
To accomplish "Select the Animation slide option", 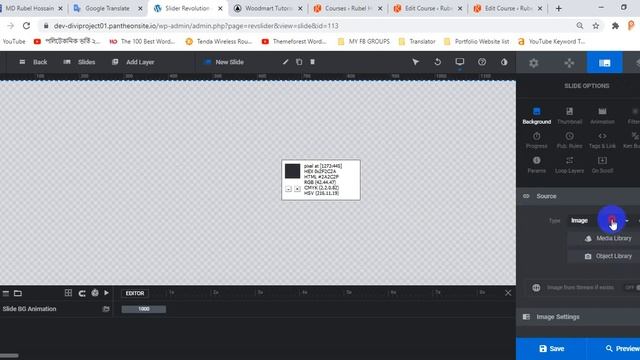I will tap(602, 116).
